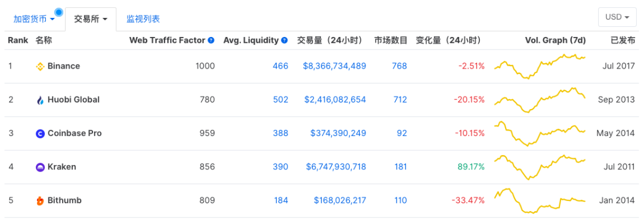Viewport: 644px width, 220px height.
Task: Click the Coinbase Pro logo icon
Action: 40,134
